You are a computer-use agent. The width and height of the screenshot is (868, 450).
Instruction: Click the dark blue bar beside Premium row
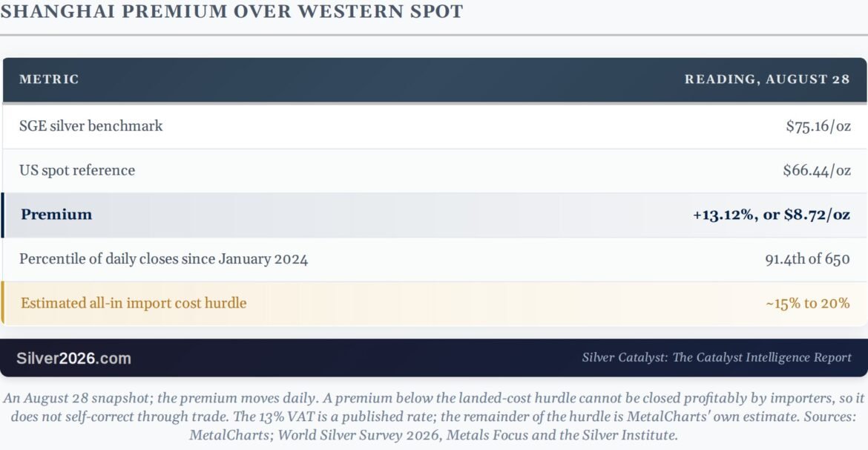pos(2,215)
